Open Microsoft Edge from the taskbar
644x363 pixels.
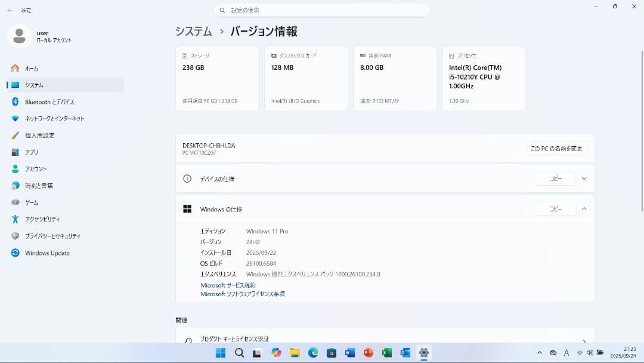(x=312, y=353)
